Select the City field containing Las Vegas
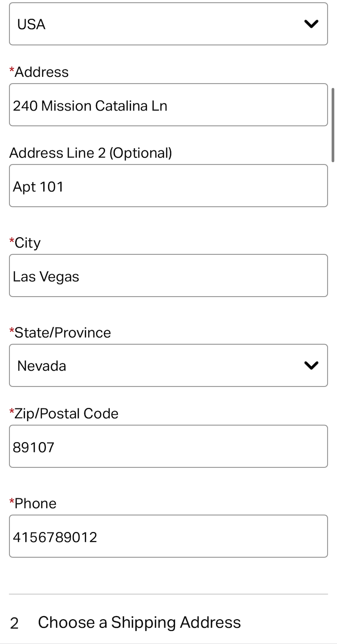337x644 pixels. [x=168, y=276]
